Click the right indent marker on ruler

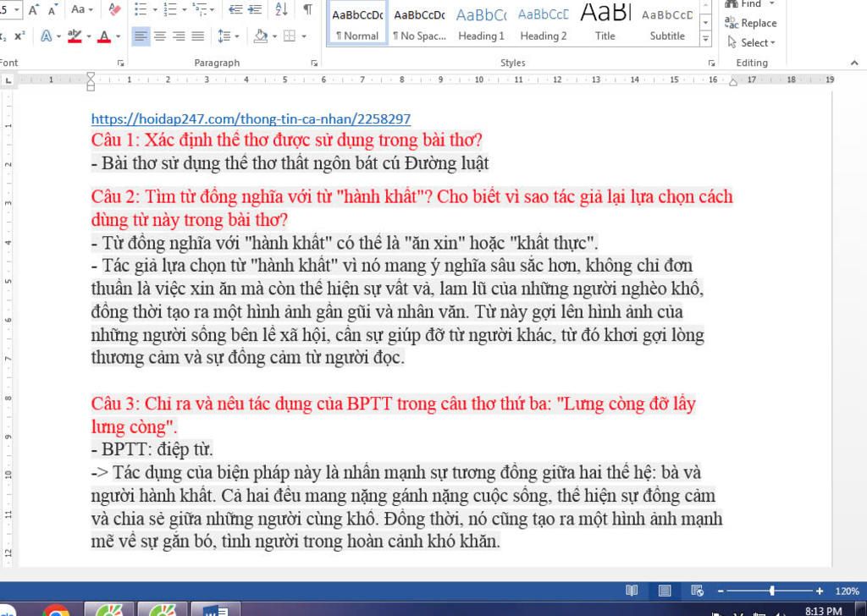coord(733,82)
